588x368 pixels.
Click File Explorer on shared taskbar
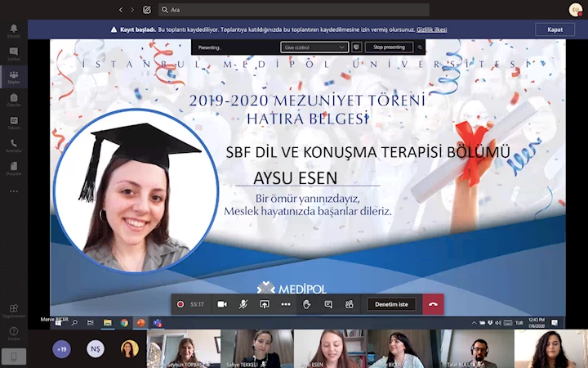coord(108,322)
